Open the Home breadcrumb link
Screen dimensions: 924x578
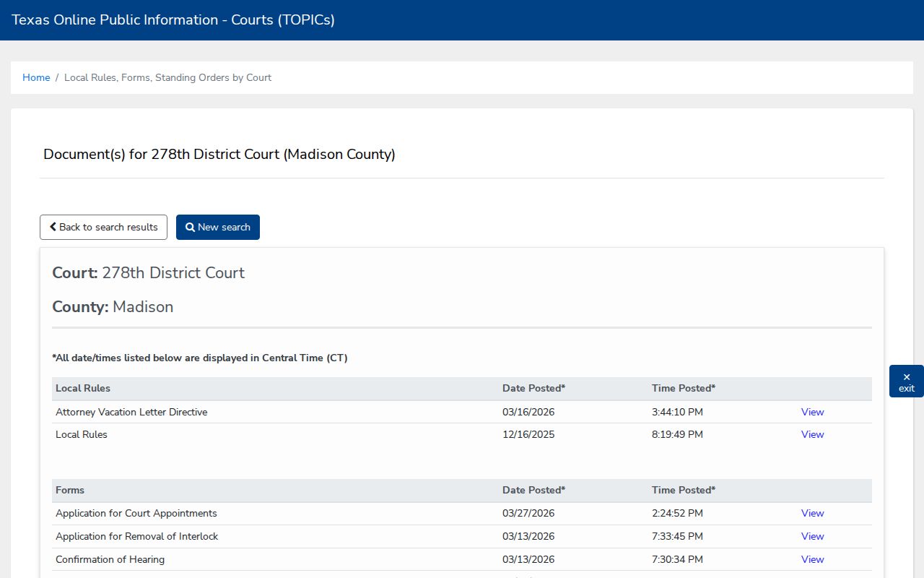(x=36, y=77)
